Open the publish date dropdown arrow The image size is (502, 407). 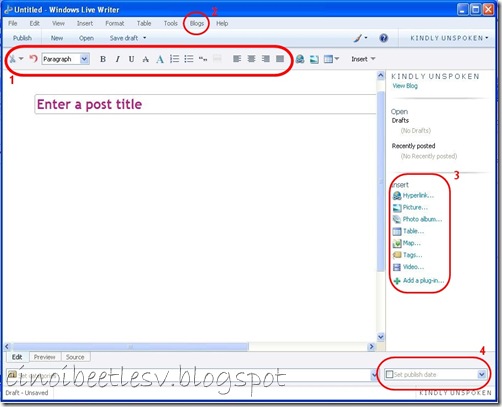[x=481, y=374]
